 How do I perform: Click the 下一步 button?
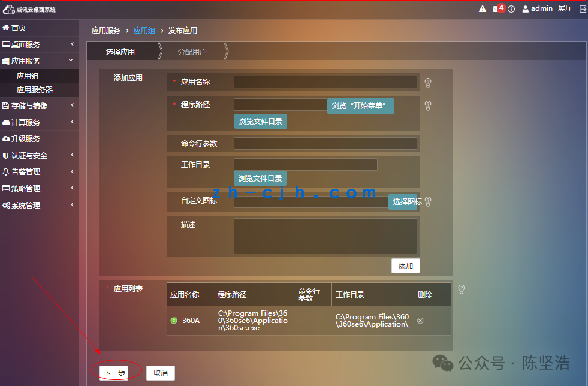[114, 373]
